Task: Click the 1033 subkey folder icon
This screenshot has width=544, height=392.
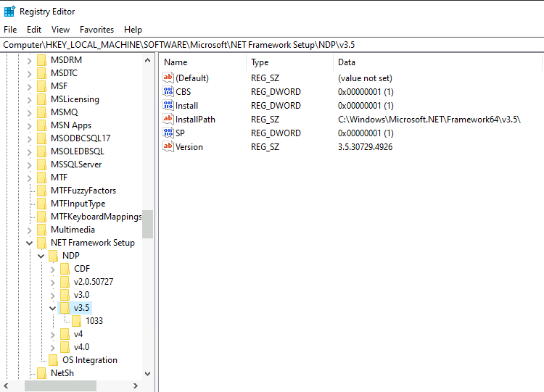Action: click(x=77, y=321)
